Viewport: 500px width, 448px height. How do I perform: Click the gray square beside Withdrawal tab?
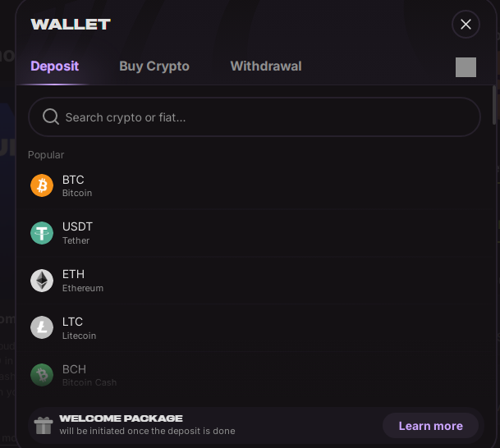[466, 67]
